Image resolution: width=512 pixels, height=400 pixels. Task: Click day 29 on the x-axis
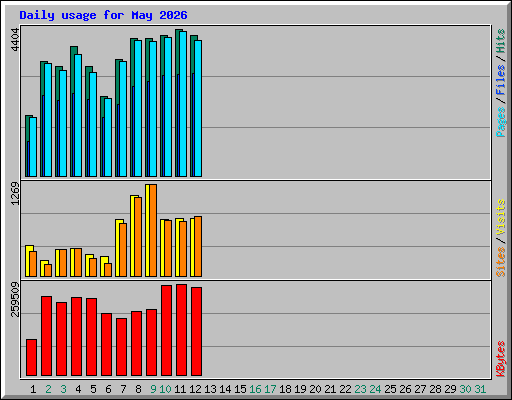pyautogui.click(x=450, y=389)
